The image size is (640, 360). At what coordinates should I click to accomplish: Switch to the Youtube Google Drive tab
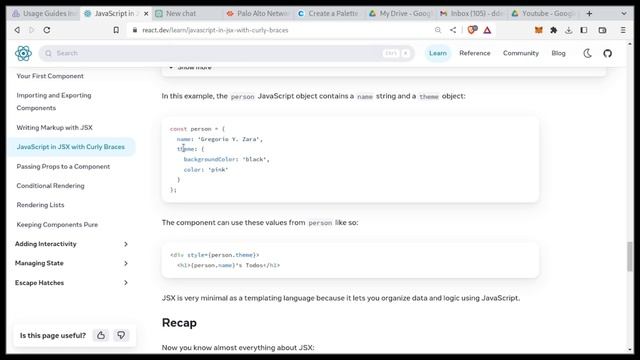[543, 13]
